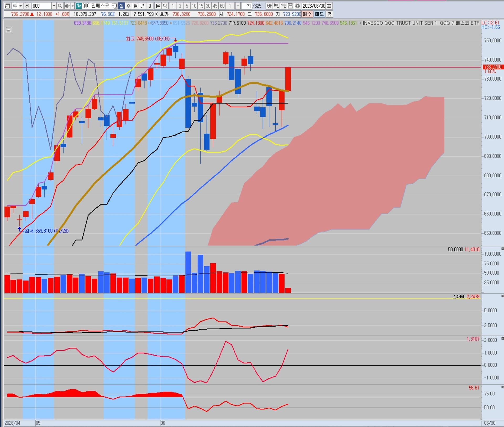Click the candle count field showing 71
The height and width of the screenshot is (427, 504).
pyautogui.click(x=247, y=6)
